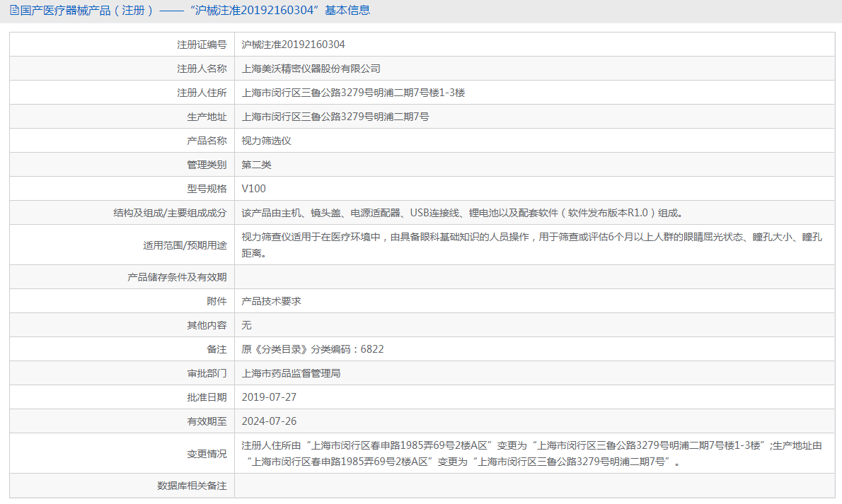Select model value V100

click(x=253, y=189)
